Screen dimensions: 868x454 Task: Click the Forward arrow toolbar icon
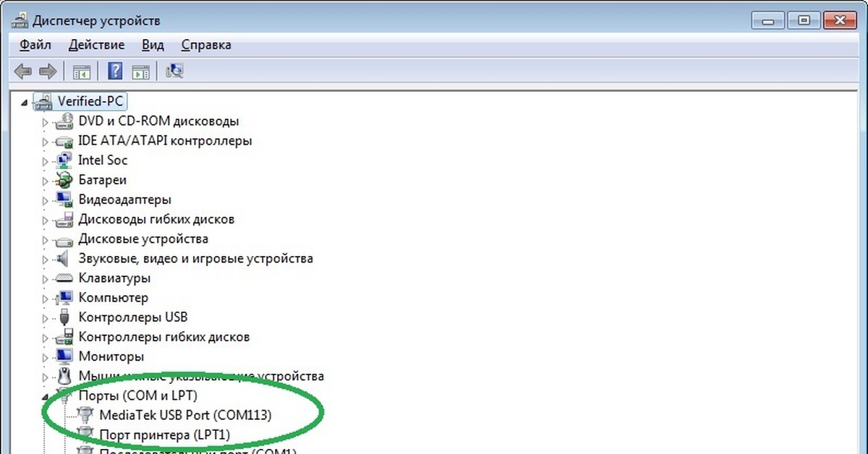[48, 71]
